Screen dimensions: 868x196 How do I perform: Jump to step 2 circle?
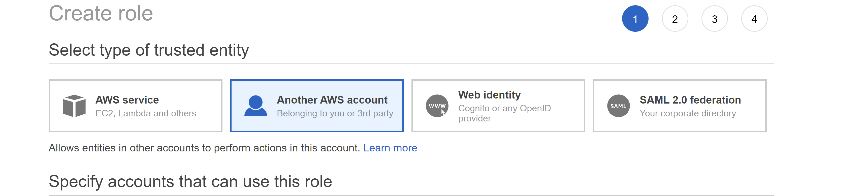pyautogui.click(x=675, y=19)
